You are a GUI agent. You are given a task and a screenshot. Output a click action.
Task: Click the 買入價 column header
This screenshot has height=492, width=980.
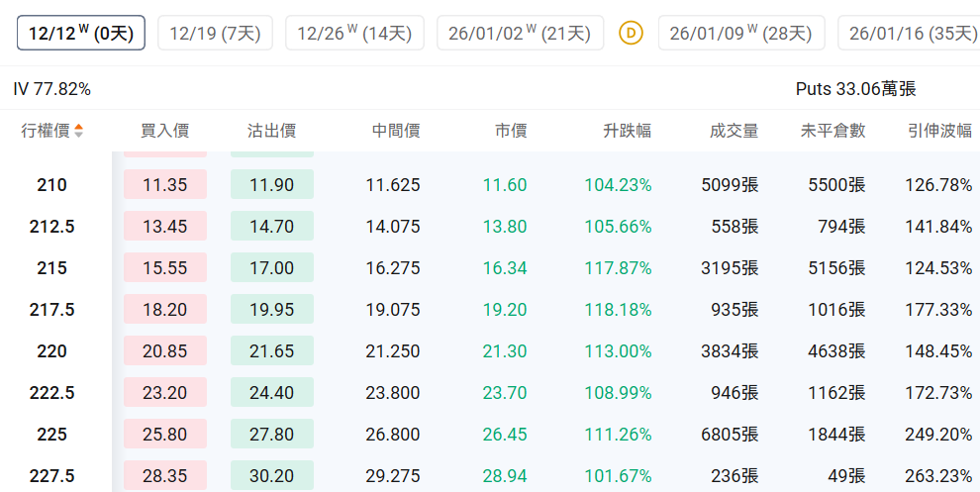click(x=165, y=131)
